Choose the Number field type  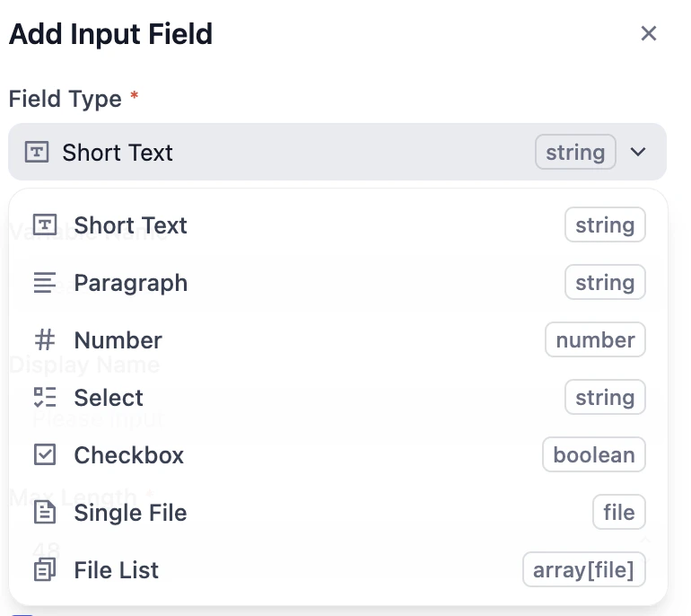(118, 340)
